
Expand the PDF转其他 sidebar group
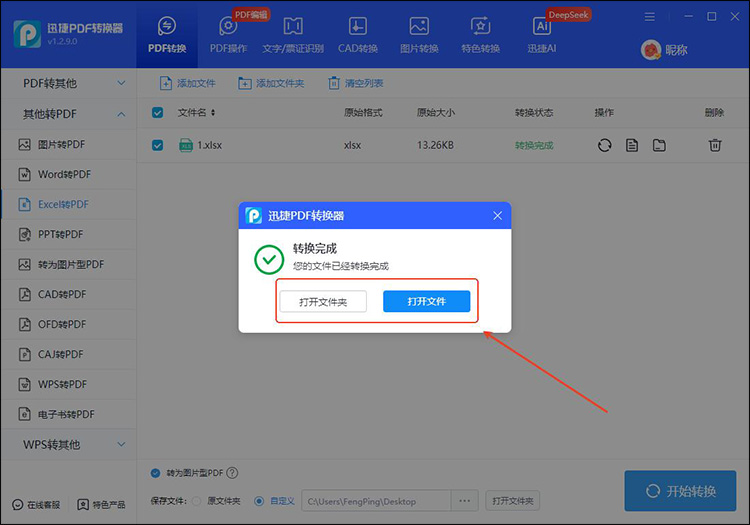(x=68, y=83)
